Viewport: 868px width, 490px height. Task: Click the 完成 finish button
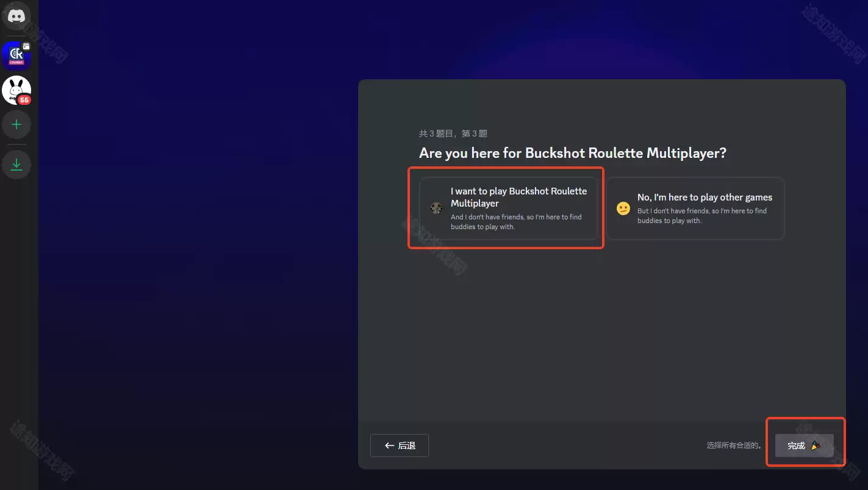804,446
